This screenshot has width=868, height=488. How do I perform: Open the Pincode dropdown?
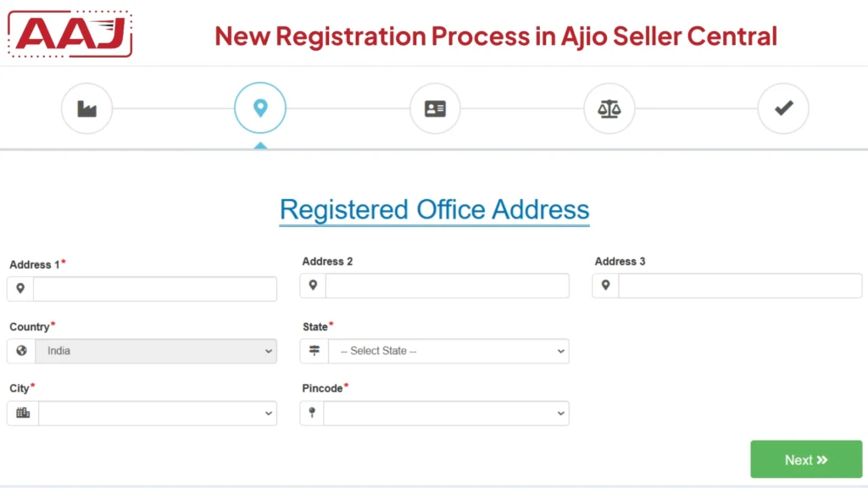pos(445,413)
